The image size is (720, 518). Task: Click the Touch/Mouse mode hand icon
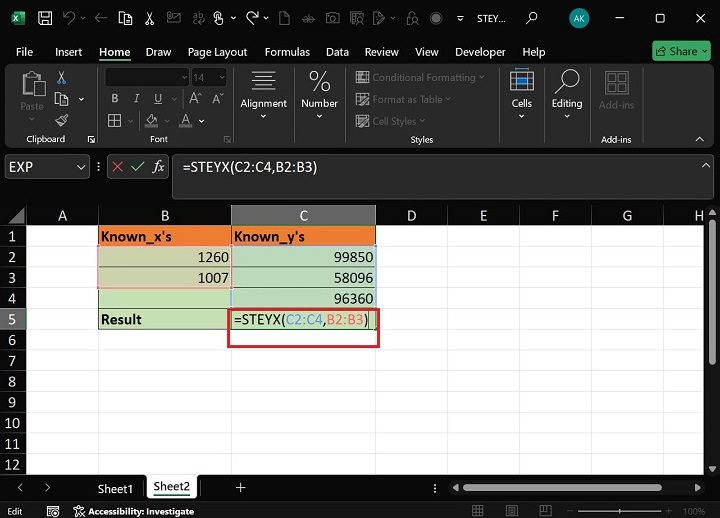pyautogui.click(x=219, y=18)
